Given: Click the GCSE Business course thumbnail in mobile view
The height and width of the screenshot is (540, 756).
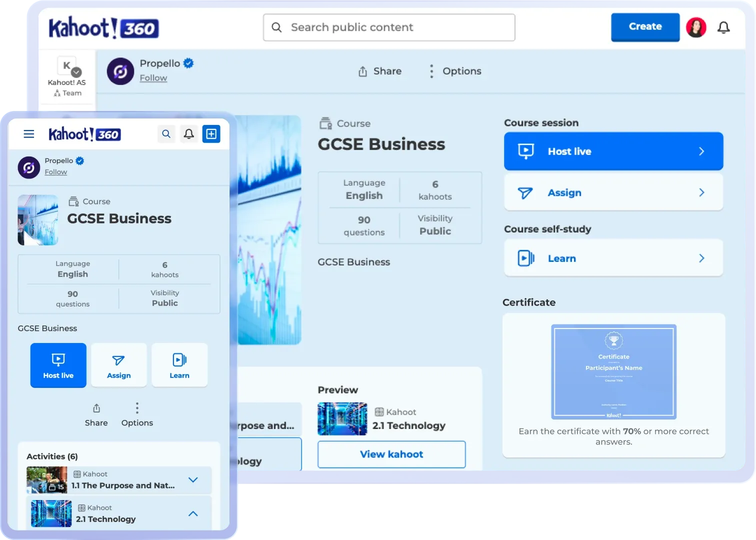Looking at the screenshot, I should tap(38, 220).
